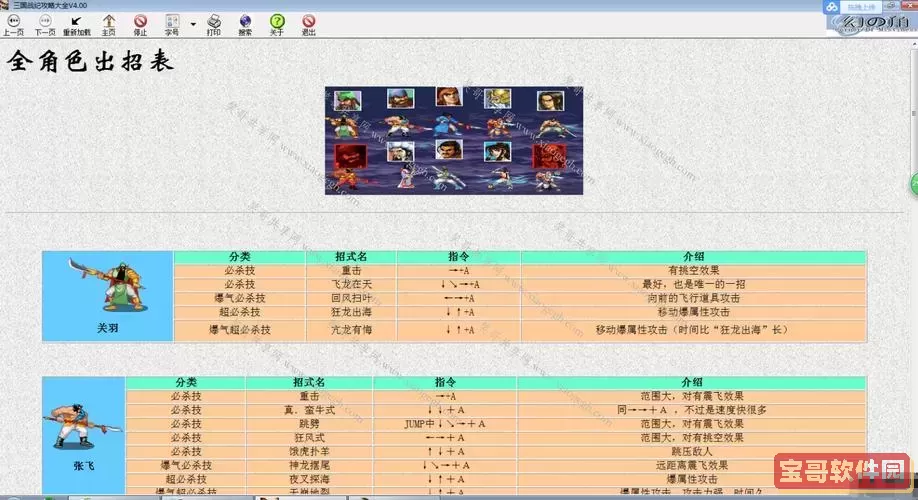Click the description mentioning “狂龙出海”
This screenshot has height=500, width=918.
(694, 330)
